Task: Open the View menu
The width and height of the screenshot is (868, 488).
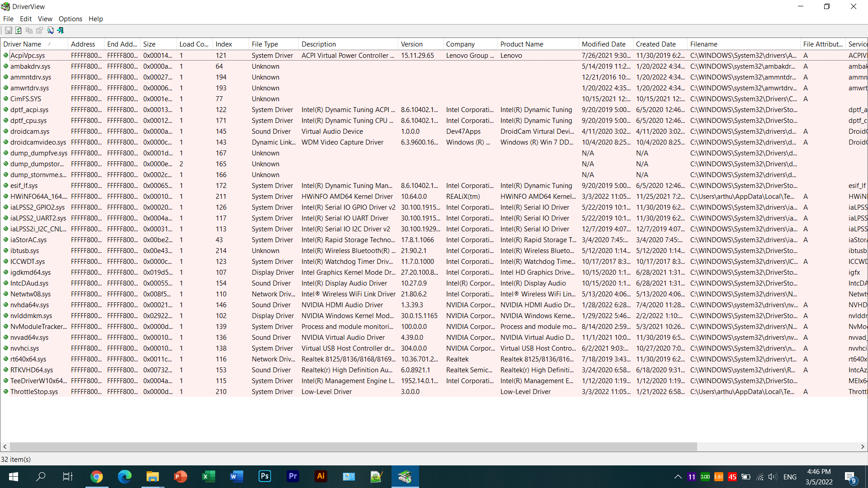Action: pyautogui.click(x=45, y=19)
